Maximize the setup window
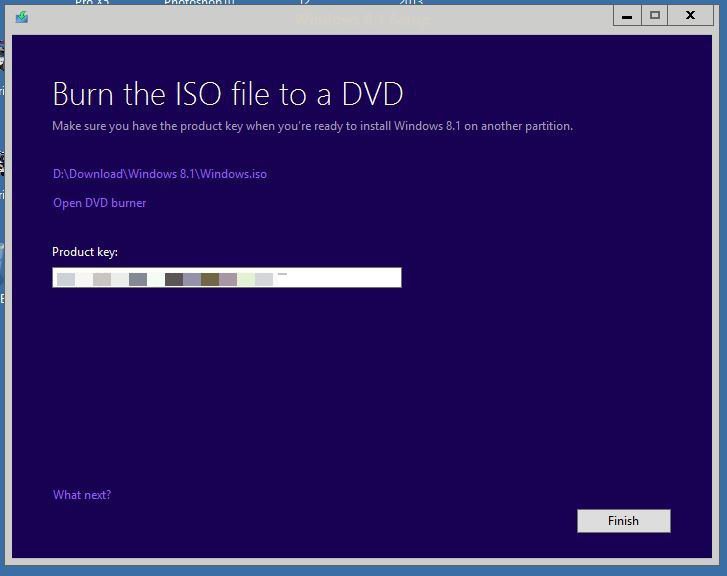 [655, 16]
